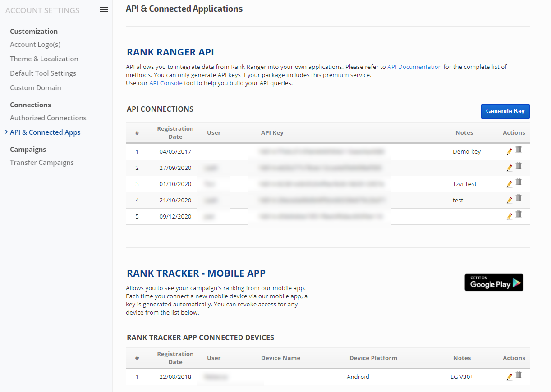Screen dimensions: 551x392
Task: Toggle the hamburger menu in Account Settings
Action: [104, 9]
